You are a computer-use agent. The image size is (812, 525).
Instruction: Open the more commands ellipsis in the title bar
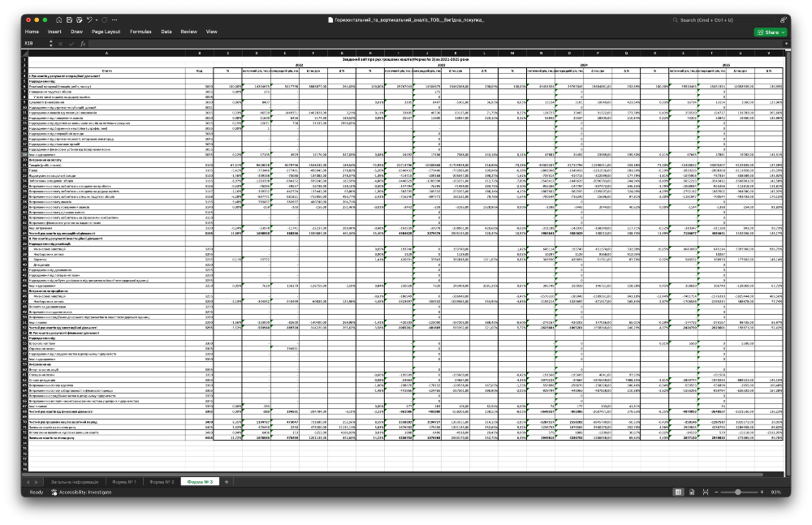[x=114, y=19]
